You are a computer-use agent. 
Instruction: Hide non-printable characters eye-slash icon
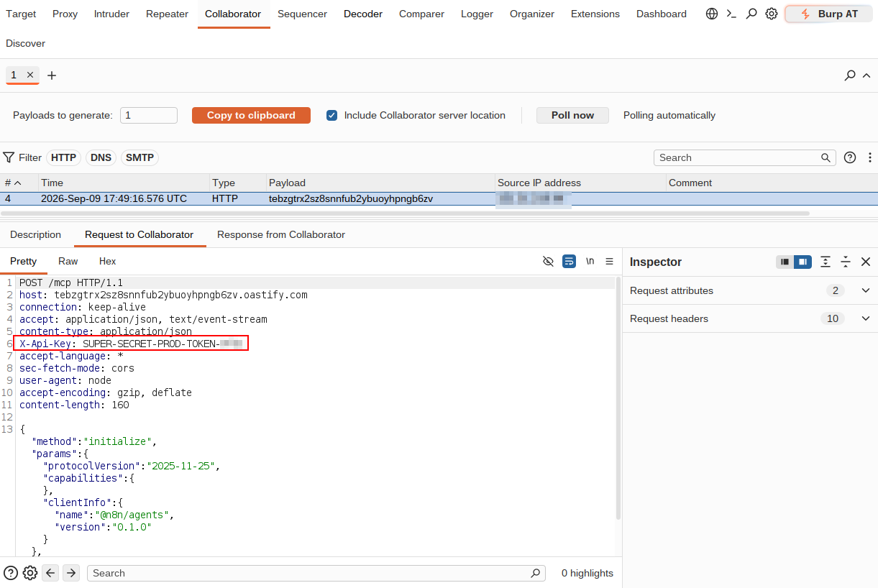[x=548, y=261]
